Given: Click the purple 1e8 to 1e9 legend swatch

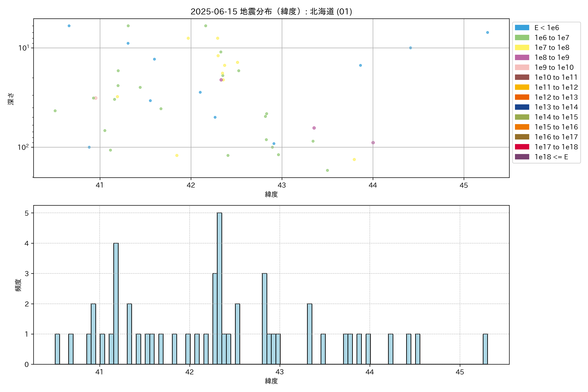Looking at the screenshot, I should [522, 57].
